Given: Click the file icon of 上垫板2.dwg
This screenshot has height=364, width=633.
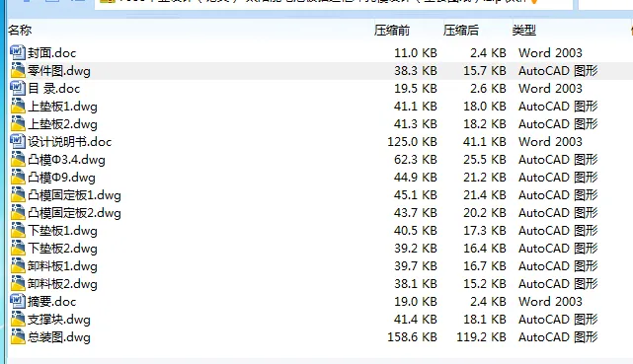Looking at the screenshot, I should [18, 123].
